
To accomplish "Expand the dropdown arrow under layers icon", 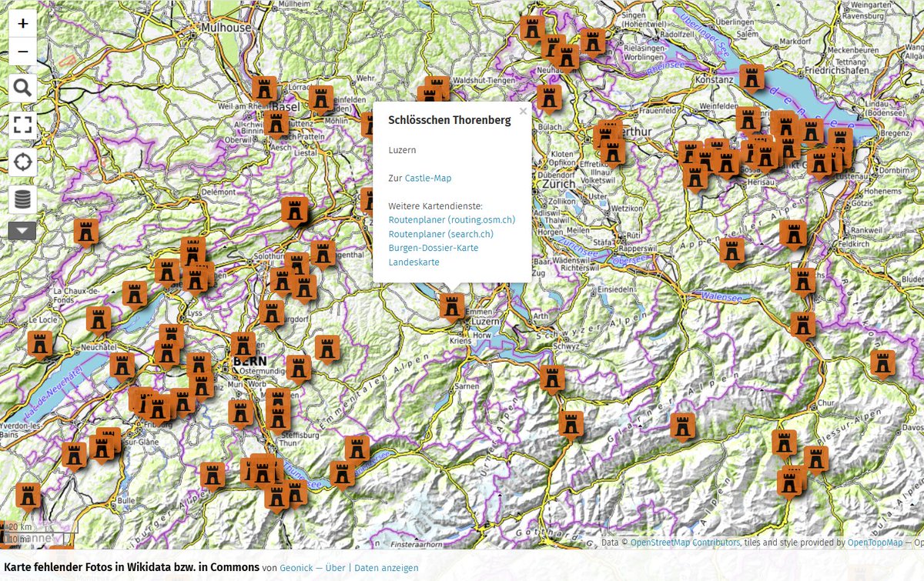I will [22, 231].
